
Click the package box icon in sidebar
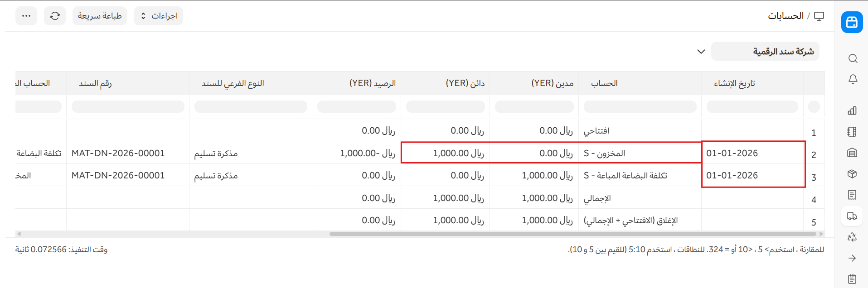852,174
